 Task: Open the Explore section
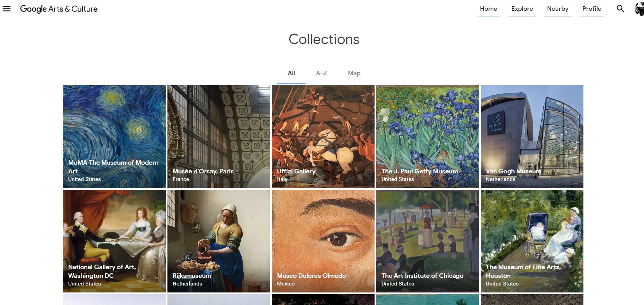[522, 9]
